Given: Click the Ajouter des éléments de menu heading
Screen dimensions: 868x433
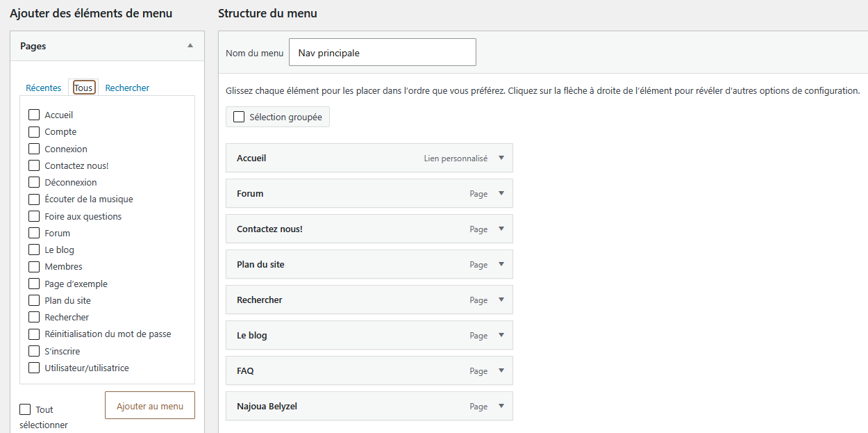Looking at the screenshot, I should tap(91, 13).
